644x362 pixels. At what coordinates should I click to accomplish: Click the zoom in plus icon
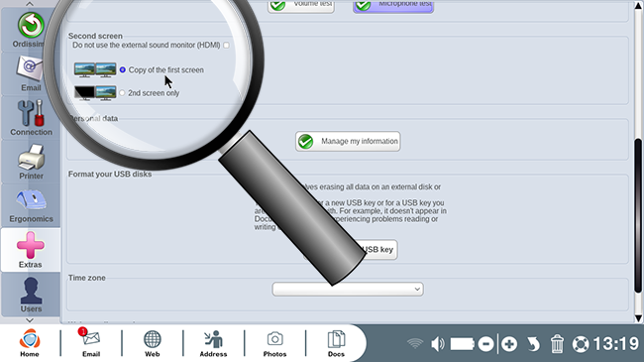pyautogui.click(x=509, y=344)
